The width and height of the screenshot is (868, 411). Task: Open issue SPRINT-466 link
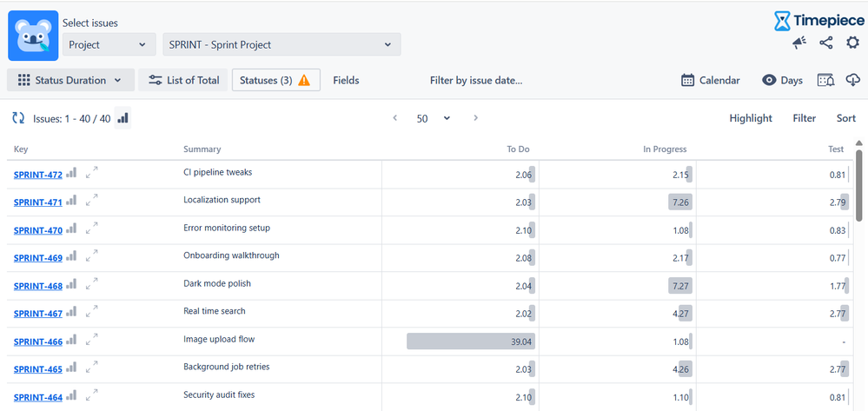tap(37, 341)
